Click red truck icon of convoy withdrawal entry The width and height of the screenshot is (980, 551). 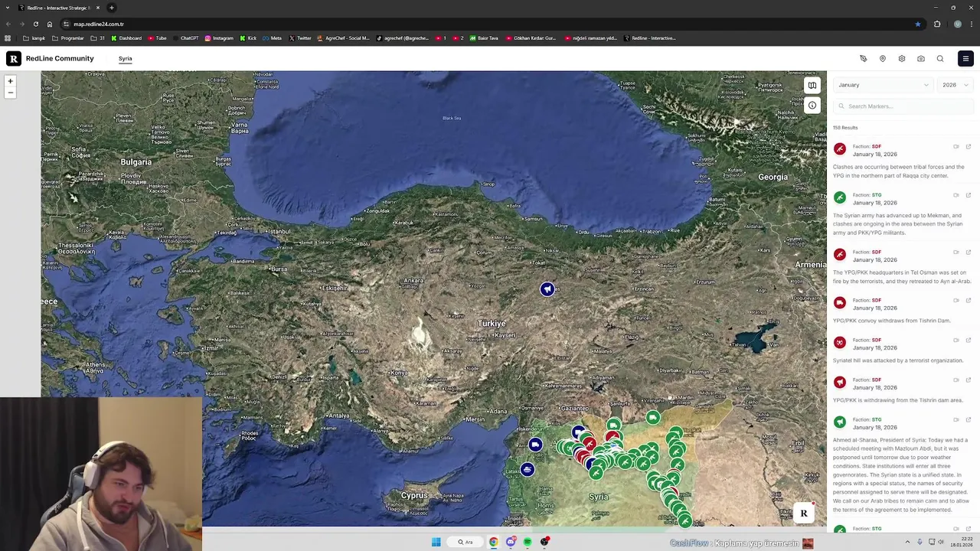840,303
